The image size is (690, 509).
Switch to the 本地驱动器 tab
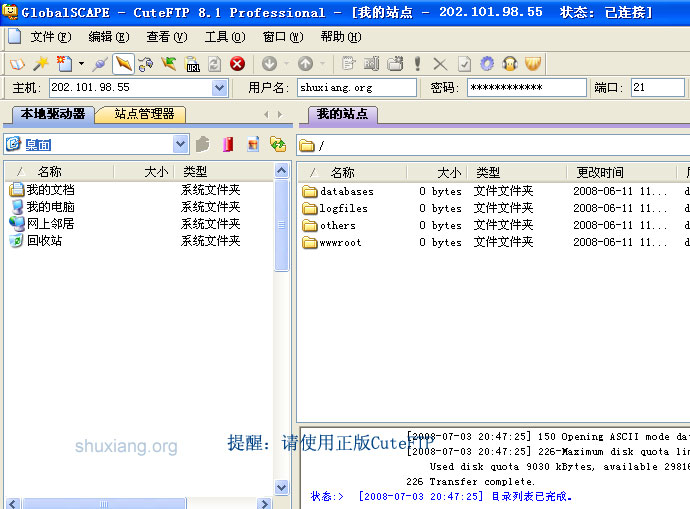click(x=52, y=114)
